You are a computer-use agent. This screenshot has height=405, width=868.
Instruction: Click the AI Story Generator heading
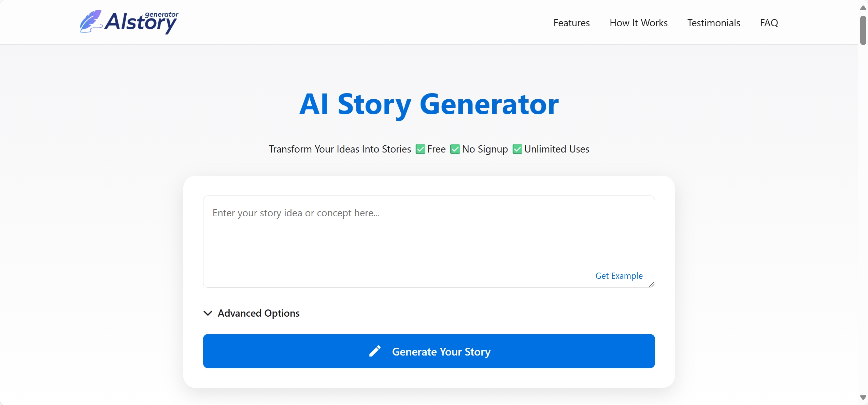pos(429,104)
